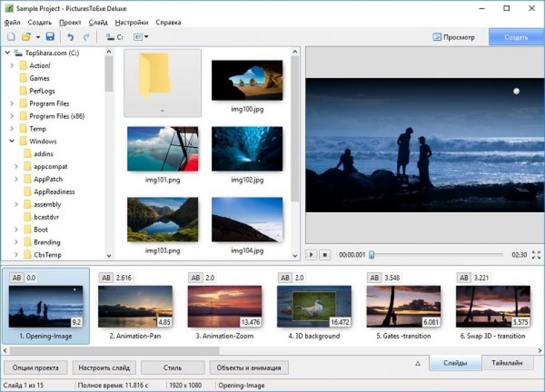Click the New project icon
The width and height of the screenshot is (545, 392).
point(10,37)
